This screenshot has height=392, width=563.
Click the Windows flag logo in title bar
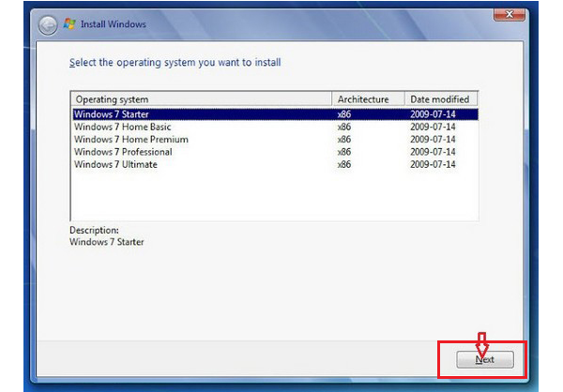point(68,25)
